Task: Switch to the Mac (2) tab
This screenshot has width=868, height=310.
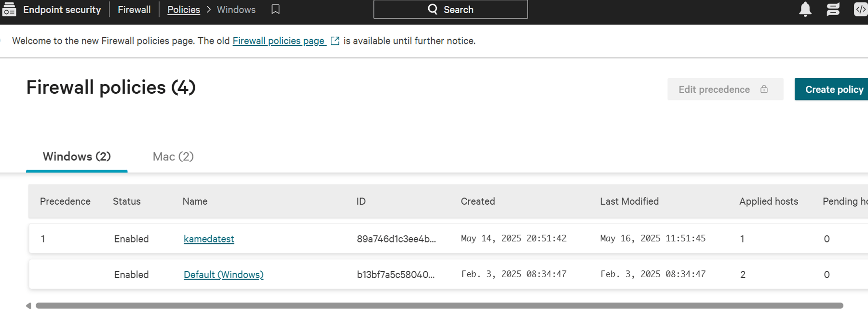Action: point(173,156)
